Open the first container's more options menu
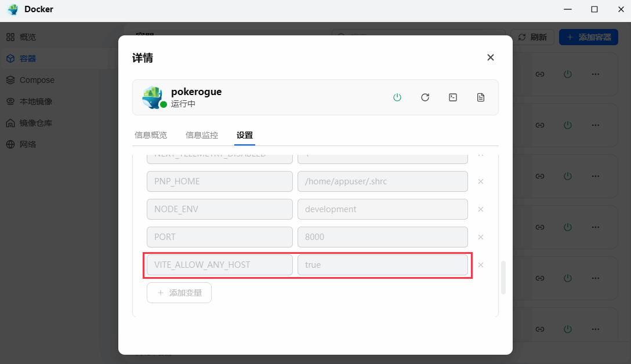 coord(596,74)
